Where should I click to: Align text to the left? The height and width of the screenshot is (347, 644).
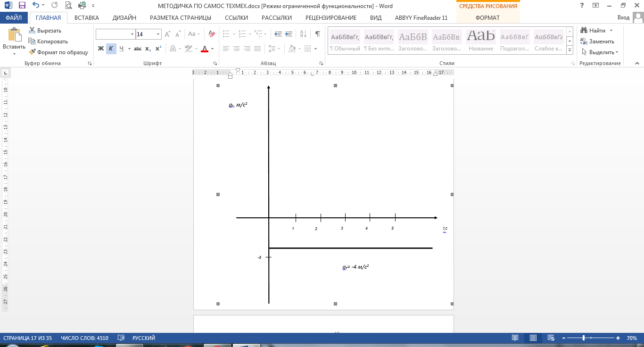226,49
